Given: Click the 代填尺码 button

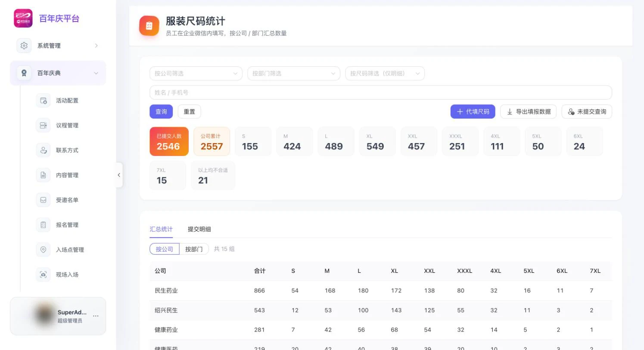Looking at the screenshot, I should click(x=473, y=112).
